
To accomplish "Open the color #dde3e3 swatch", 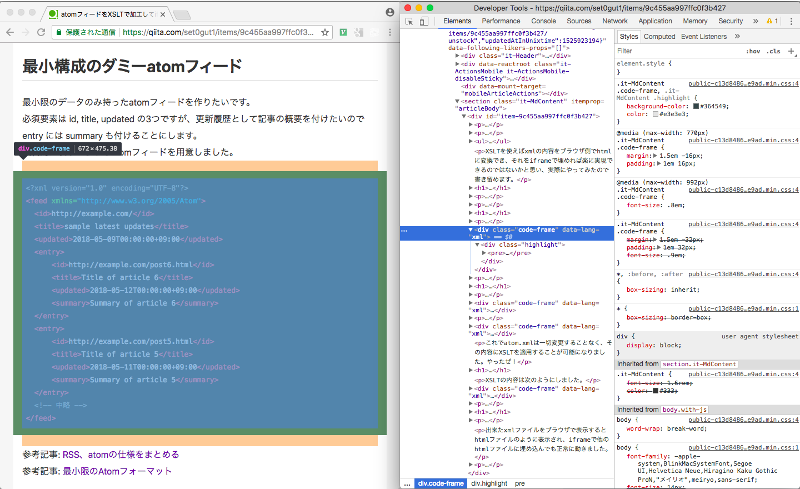I will pyautogui.click(x=656, y=114).
